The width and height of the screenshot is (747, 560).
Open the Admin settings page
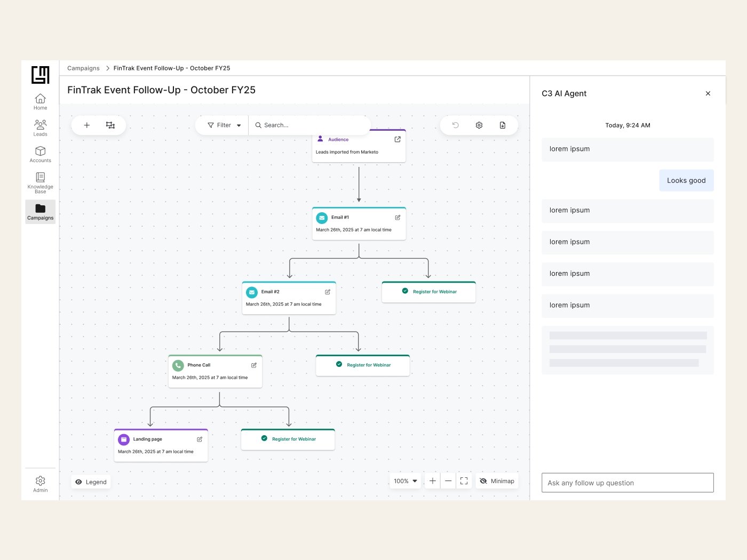41,484
